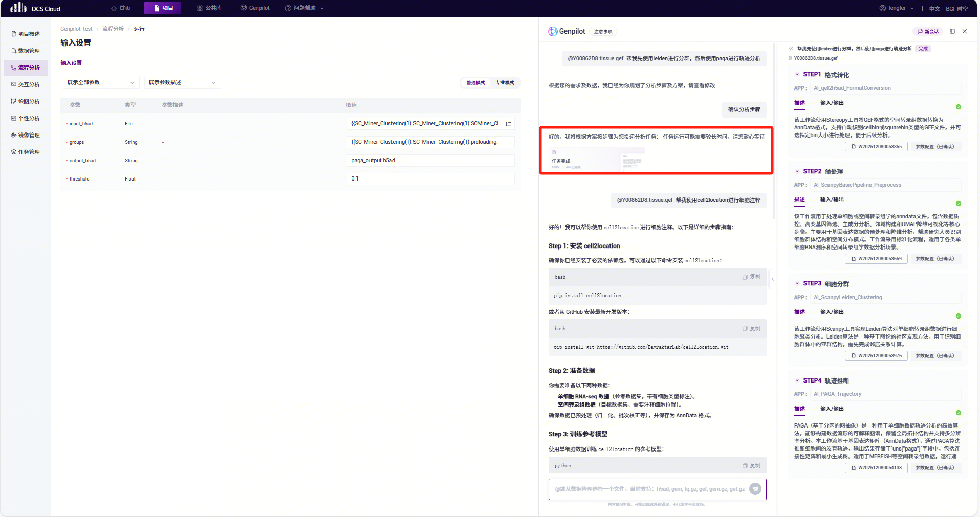Click the DCS Cloud logo
Image resolution: width=980 pixels, height=517 pixels.
[35, 8]
